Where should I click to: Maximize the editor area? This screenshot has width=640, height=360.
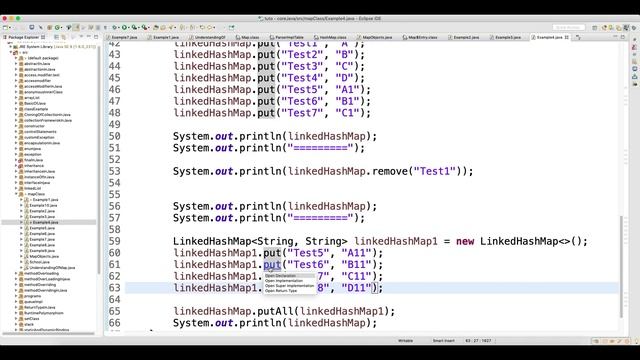tap(623, 37)
